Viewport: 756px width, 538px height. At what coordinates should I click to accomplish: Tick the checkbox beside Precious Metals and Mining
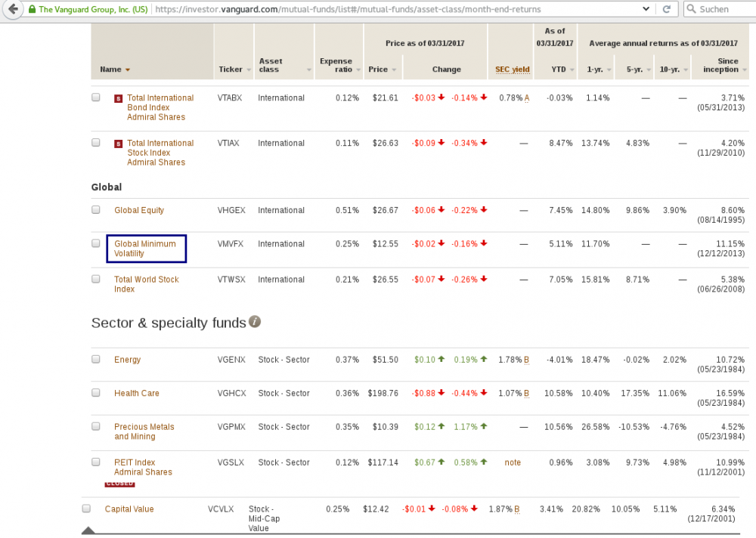coord(95,426)
